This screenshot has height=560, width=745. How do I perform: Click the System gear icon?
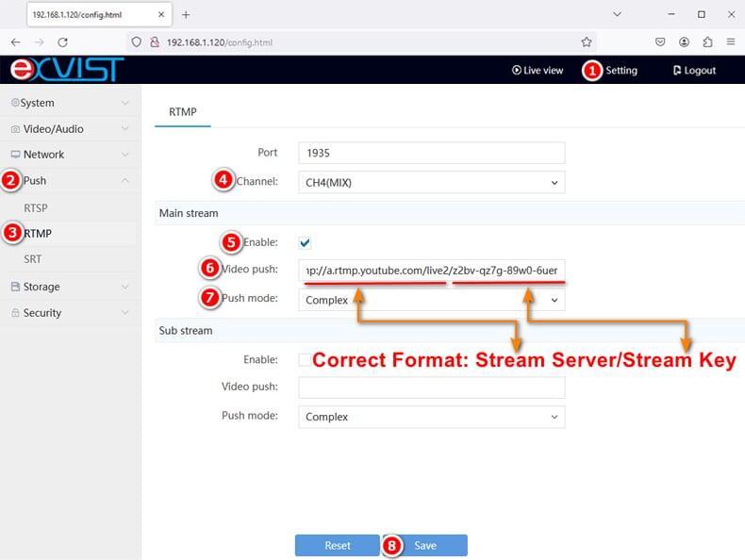click(15, 103)
